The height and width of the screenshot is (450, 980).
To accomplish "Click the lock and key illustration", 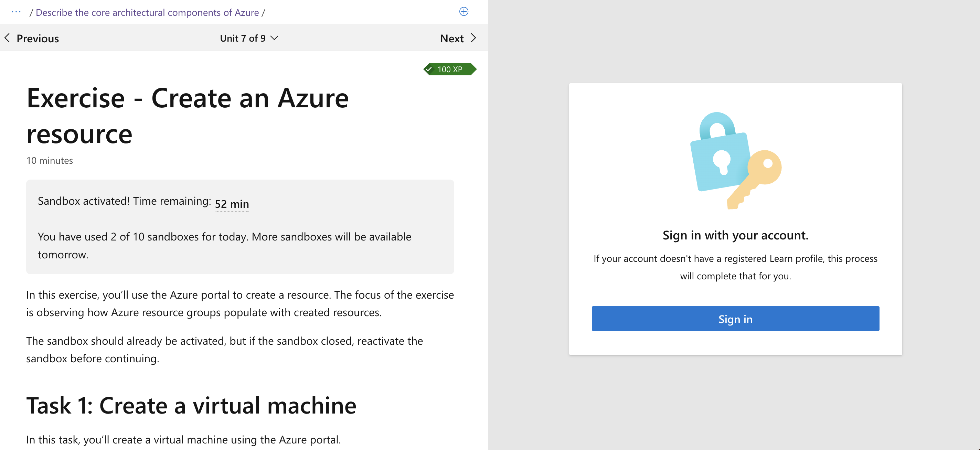I will 735,161.
